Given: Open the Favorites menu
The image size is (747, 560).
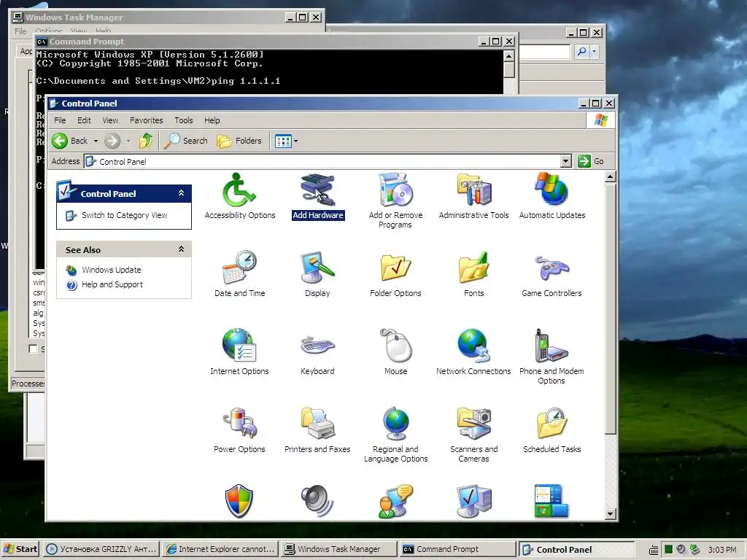Looking at the screenshot, I should point(146,120).
